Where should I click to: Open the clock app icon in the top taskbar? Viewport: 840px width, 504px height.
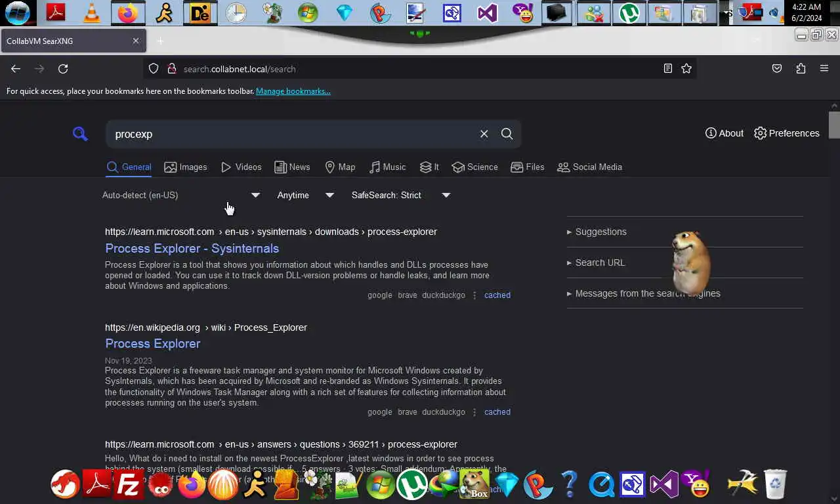click(236, 12)
